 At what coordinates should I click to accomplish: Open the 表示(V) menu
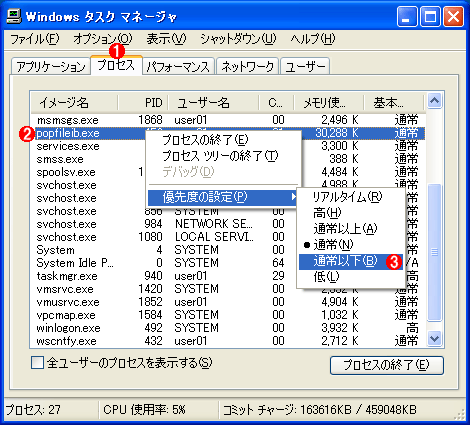166,39
